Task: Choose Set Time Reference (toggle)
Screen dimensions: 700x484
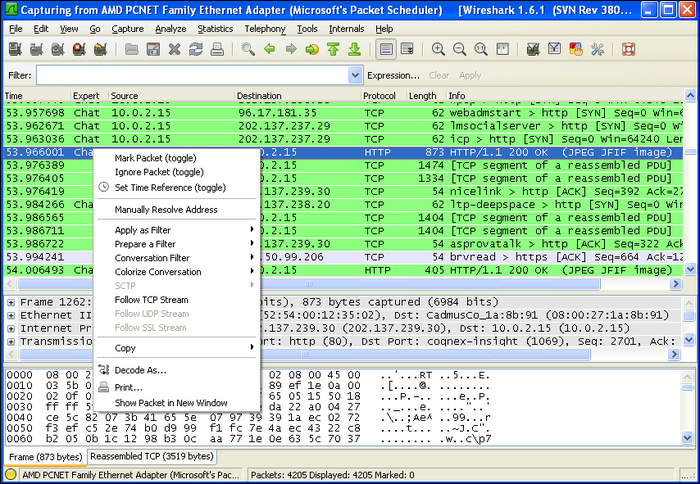Action: (176, 188)
